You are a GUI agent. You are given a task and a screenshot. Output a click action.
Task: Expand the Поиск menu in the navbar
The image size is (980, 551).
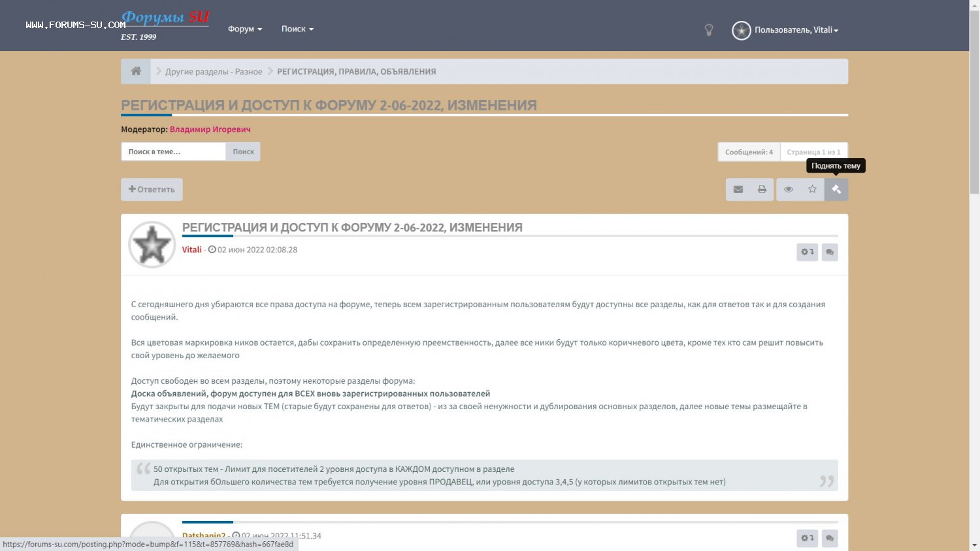(x=297, y=29)
